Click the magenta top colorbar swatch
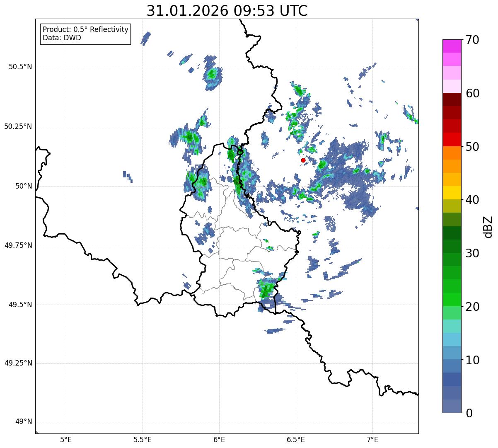498x448 pixels. click(452, 46)
